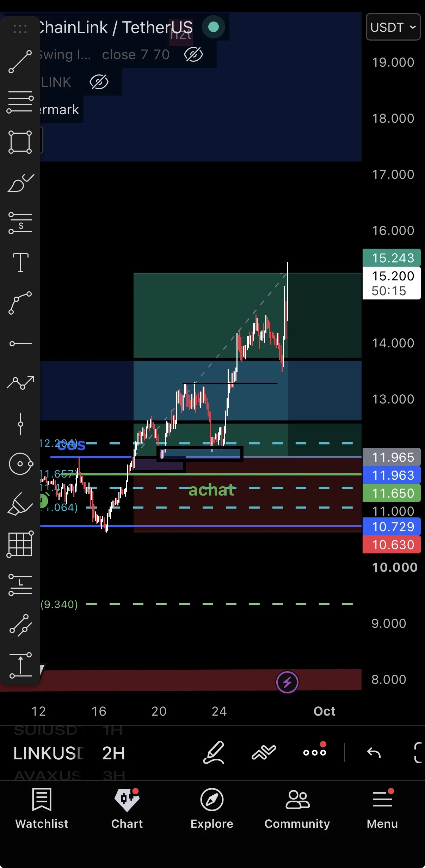425x868 pixels.
Task: Tap the 10.729 blue price label
Action: [392, 527]
